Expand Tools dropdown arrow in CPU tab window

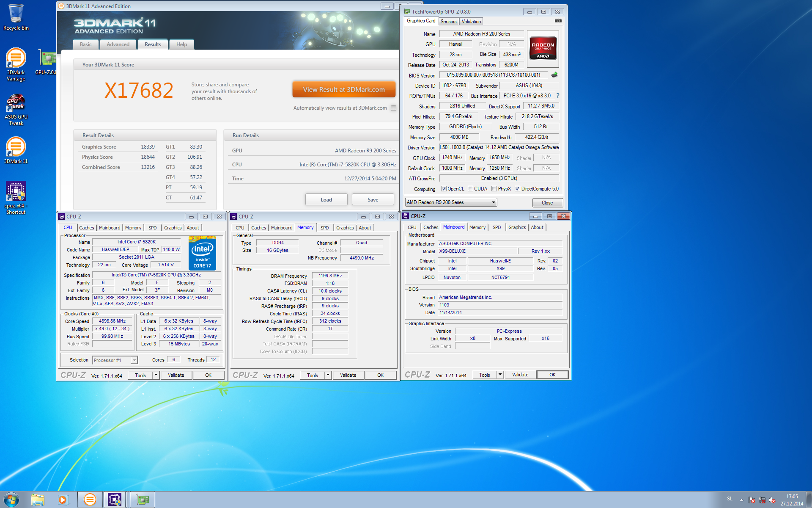pos(156,375)
